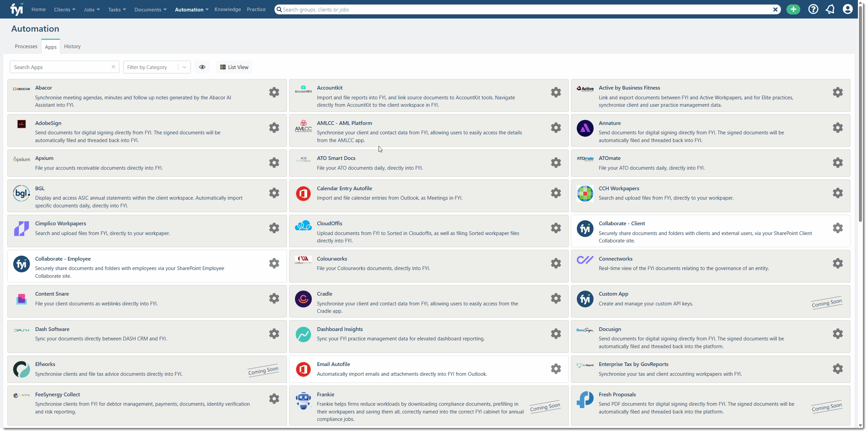Image resolution: width=868 pixels, height=433 pixels.
Task: Open settings gear for Docusign
Action: [x=838, y=334]
